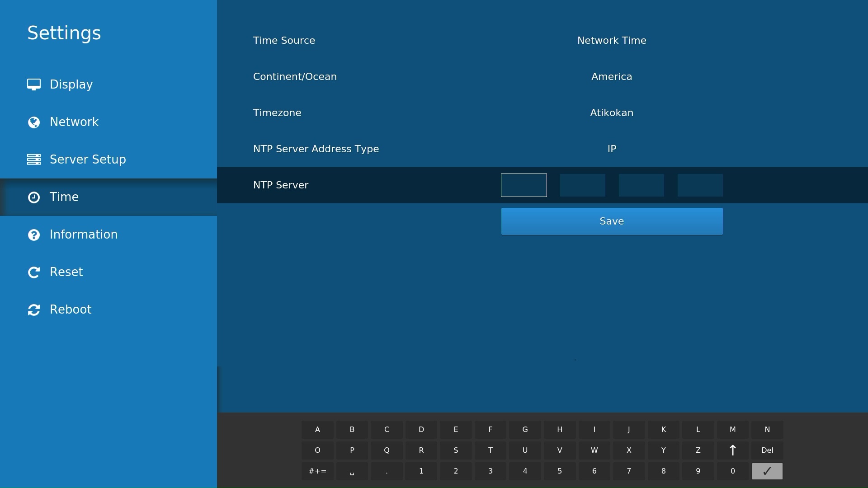The width and height of the screenshot is (868, 488).
Task: Click the Time settings icon
Action: pos(33,197)
